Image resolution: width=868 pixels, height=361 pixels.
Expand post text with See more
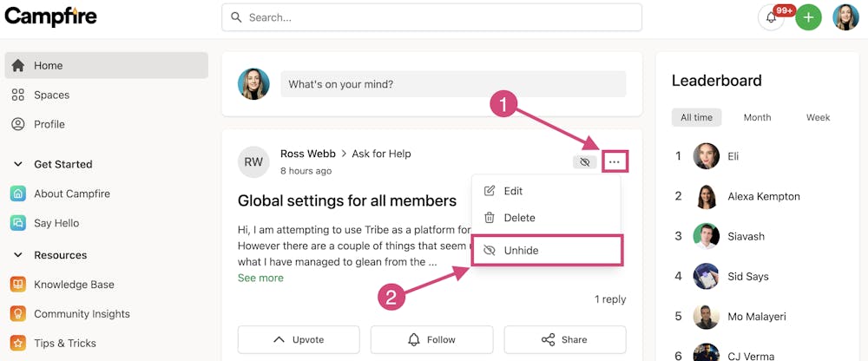pyautogui.click(x=260, y=278)
